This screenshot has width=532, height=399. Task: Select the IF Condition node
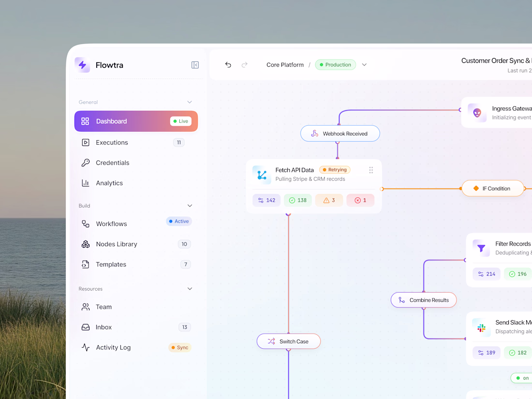click(493, 188)
